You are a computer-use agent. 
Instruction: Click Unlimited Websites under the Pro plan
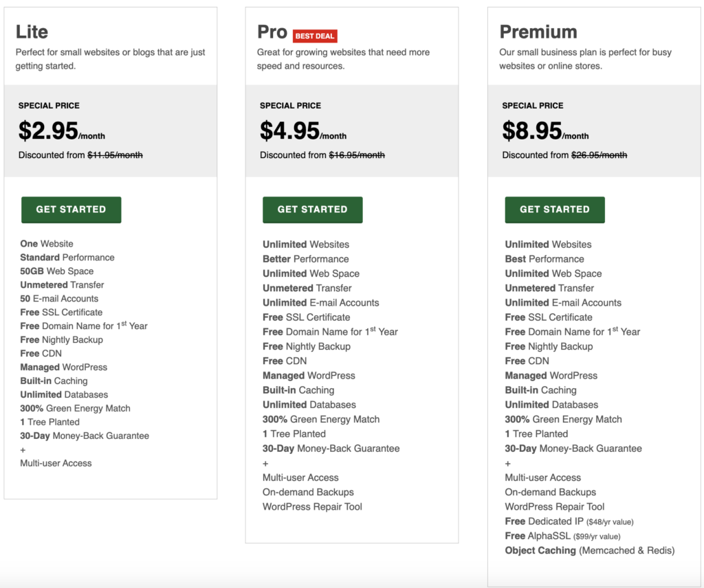(x=306, y=244)
